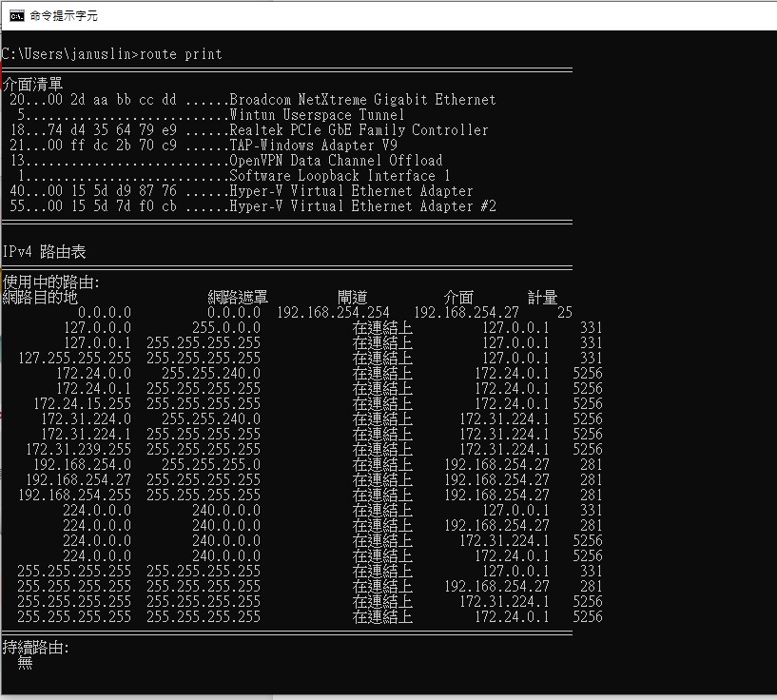Click the TAP-Windows Adapter V9 entry
This screenshot has width=777, height=700.
313,146
